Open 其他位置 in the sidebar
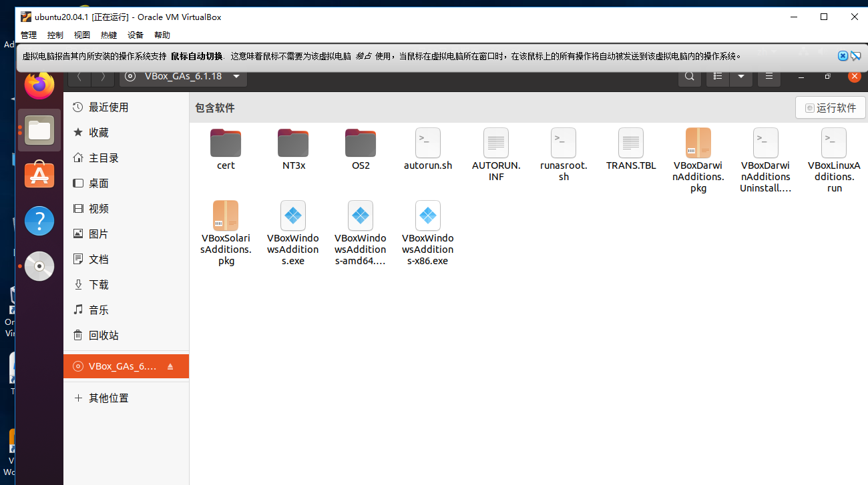 pyautogui.click(x=126, y=398)
